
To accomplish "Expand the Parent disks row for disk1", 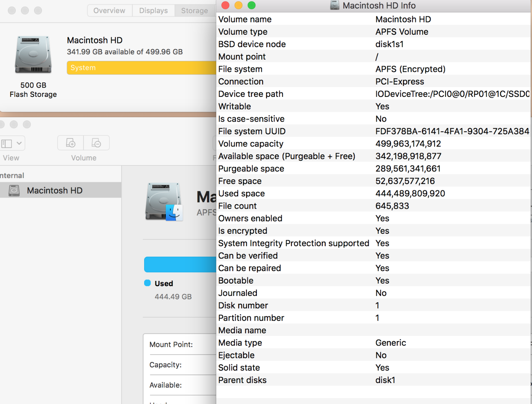I will (385, 380).
